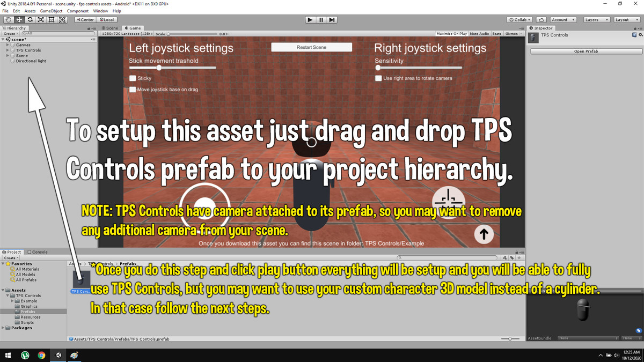Toggle Gizmos button
Screen dimensions: 644x362
coord(514,34)
